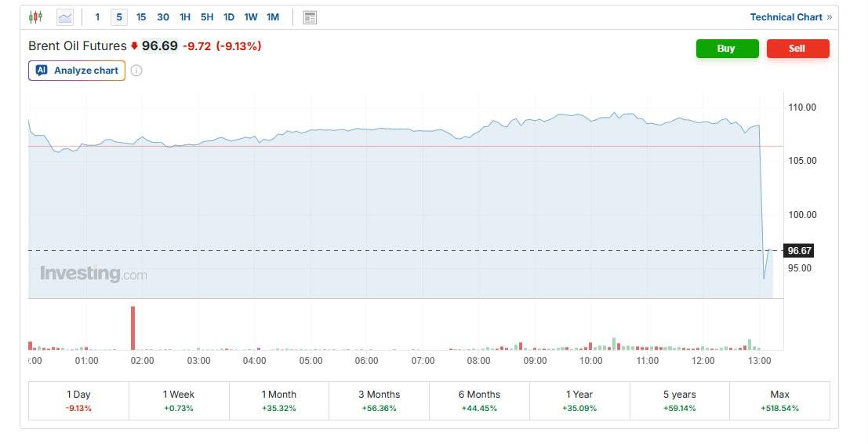This screenshot has height=444, width=868.
Task: Toggle the news overlay icon in toolbar
Action: pyautogui.click(x=310, y=17)
